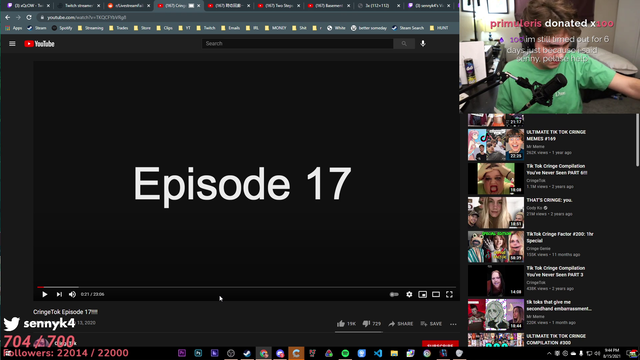
Task: Open Premiere Pro from taskbar
Action: pyautogui.click(x=182, y=353)
